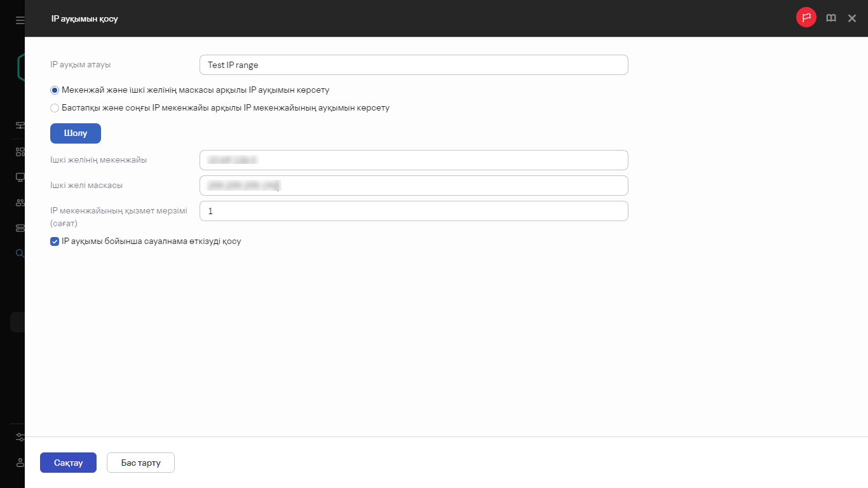Click the search magnifier icon in sidebar
Screen dimensions: 868x488
point(20,254)
